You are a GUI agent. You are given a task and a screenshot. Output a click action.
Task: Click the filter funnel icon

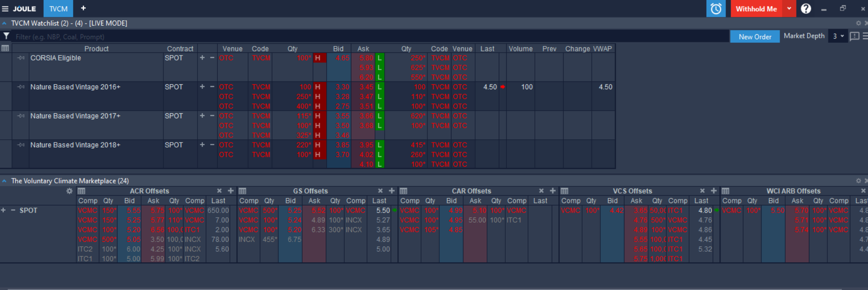point(6,36)
